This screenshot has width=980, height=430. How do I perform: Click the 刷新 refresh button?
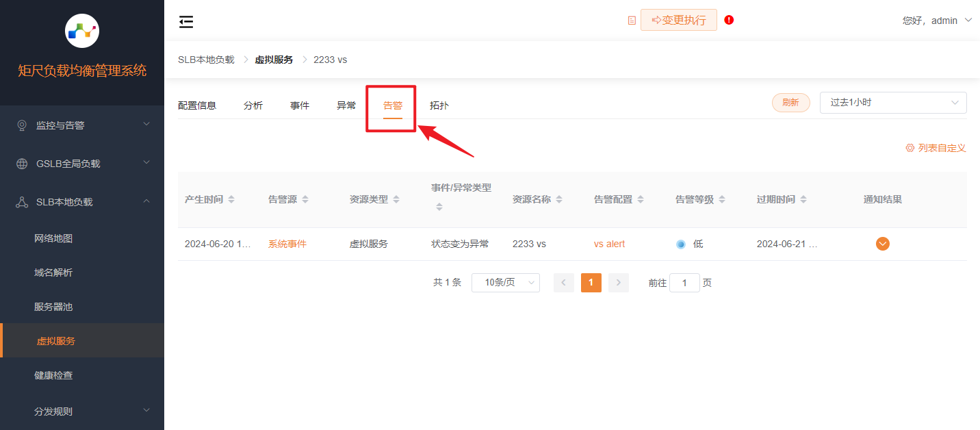pos(790,103)
